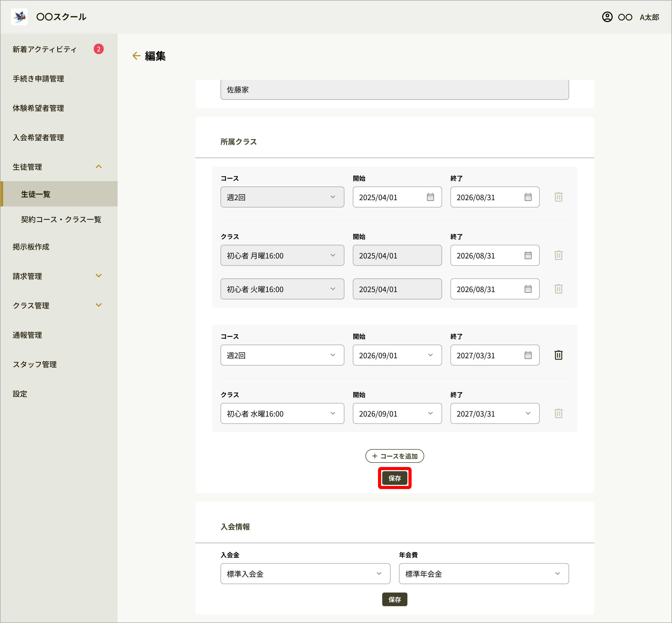672x623 pixels.
Task: Open the second 週2回 course dropdown
Action: (x=282, y=355)
